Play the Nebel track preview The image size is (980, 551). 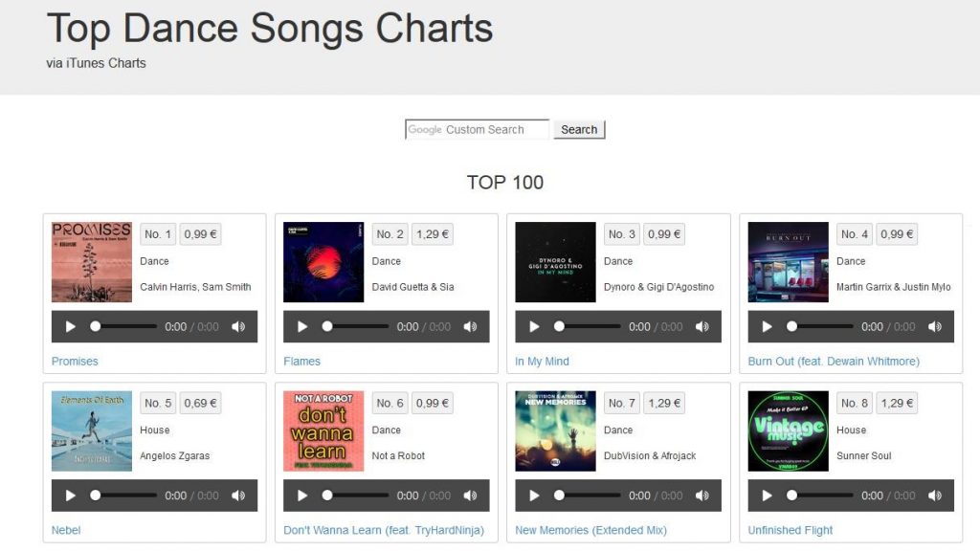(71, 496)
